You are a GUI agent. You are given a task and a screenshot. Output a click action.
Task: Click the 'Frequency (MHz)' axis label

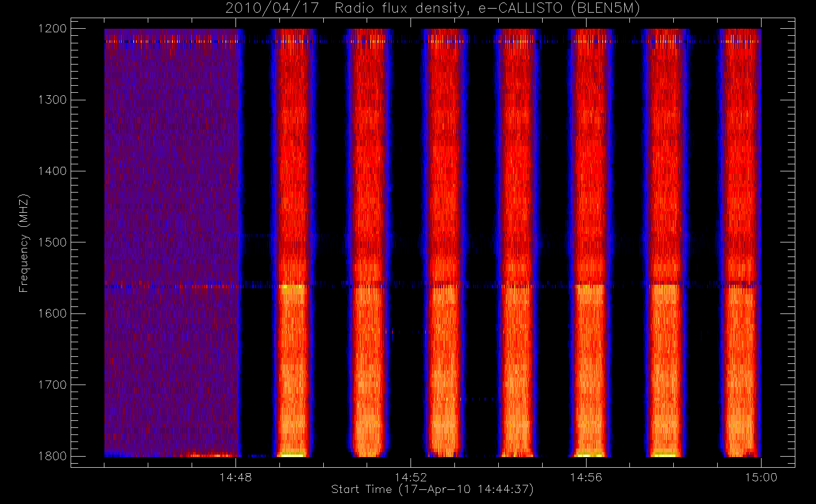click(23, 243)
